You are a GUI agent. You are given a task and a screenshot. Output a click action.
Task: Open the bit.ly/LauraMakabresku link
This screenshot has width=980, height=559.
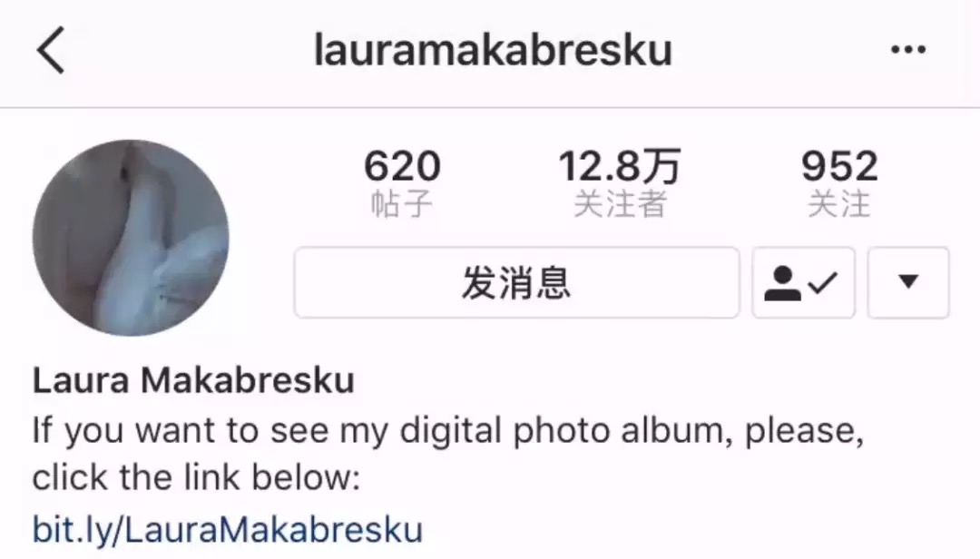coord(228,530)
